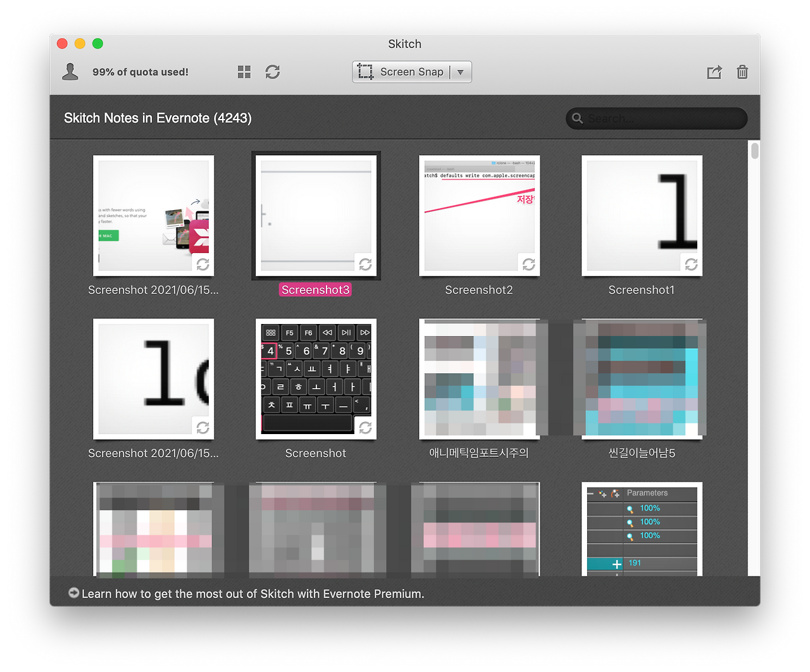Click sync badge on Screenshot3 thumbnail
The image size is (810, 672).
366,264
